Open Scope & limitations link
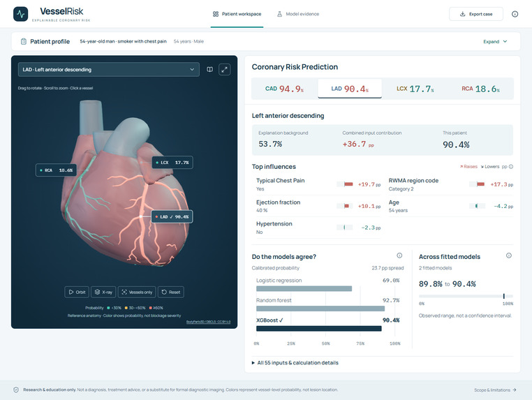Image resolution: width=532 pixels, height=400 pixels. pos(496,390)
